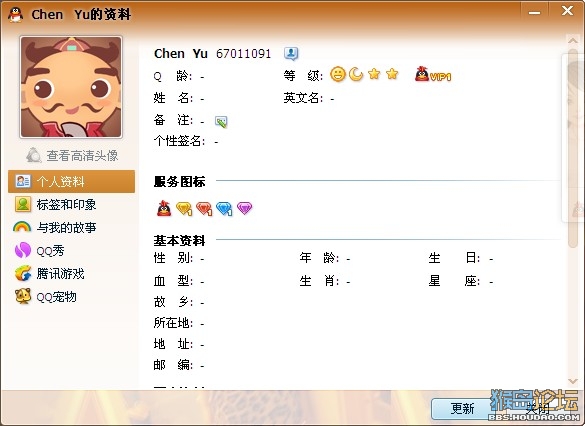
Task: Edit the remark with pencil icon
Action: [x=221, y=122]
